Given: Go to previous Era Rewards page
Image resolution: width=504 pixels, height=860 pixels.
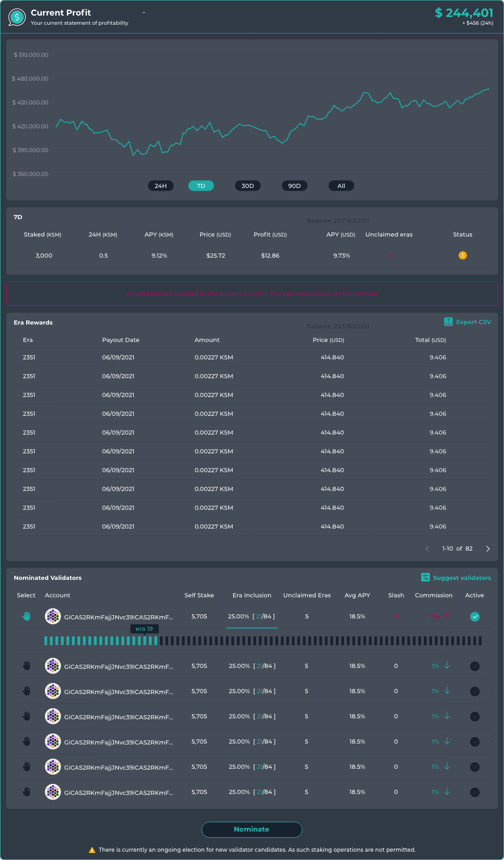Looking at the screenshot, I should point(427,549).
